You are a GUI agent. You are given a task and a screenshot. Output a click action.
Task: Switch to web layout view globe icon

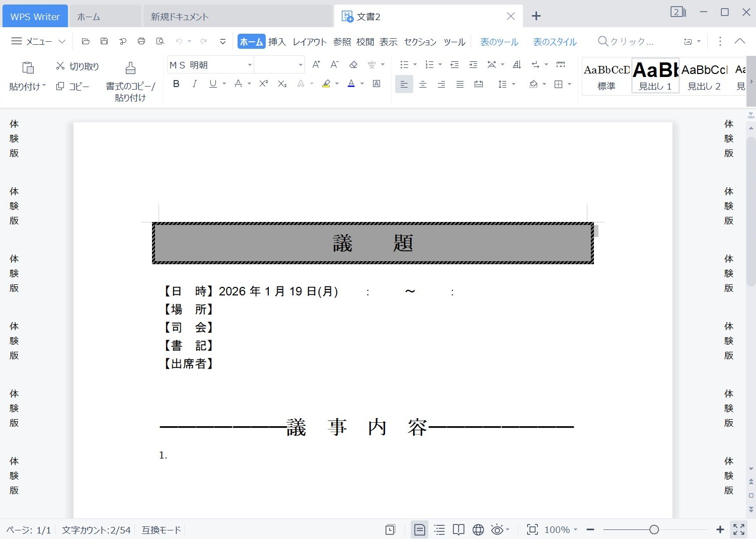[478, 529]
